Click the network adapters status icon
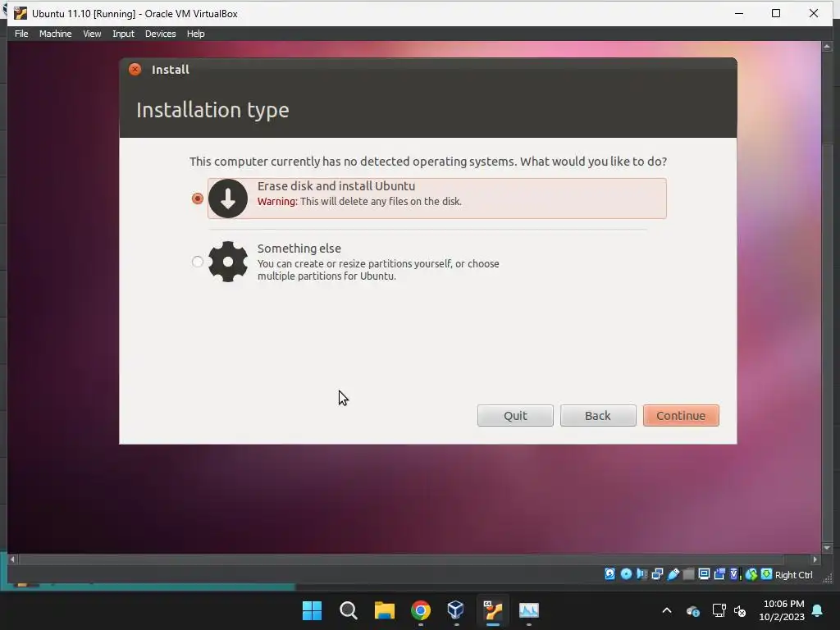This screenshot has height=630, width=840. pyautogui.click(x=657, y=574)
